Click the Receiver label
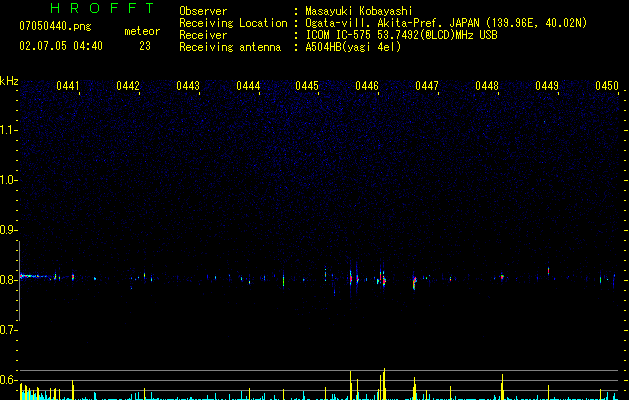This screenshot has height=400, width=629. click(x=203, y=35)
